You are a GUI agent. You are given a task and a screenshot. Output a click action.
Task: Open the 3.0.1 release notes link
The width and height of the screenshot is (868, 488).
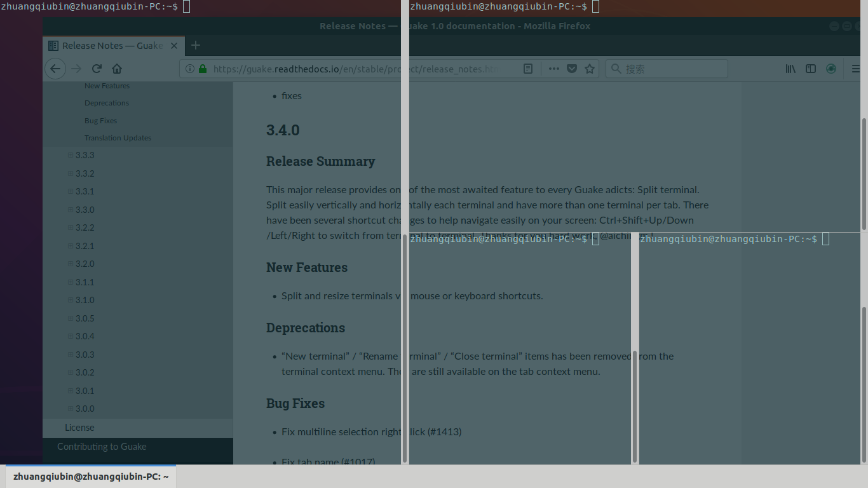tap(85, 391)
